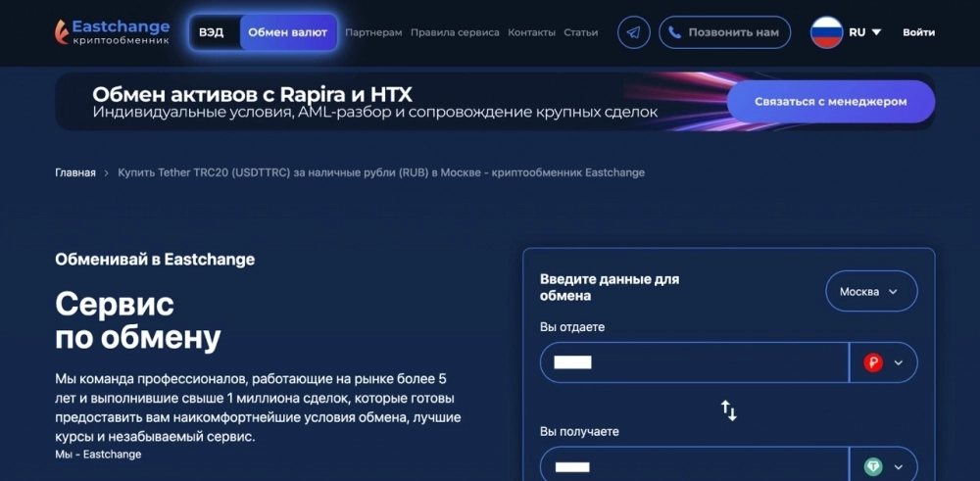This screenshot has height=481, width=980.
Task: Click the Вы получаете amount field
Action: coord(695,464)
